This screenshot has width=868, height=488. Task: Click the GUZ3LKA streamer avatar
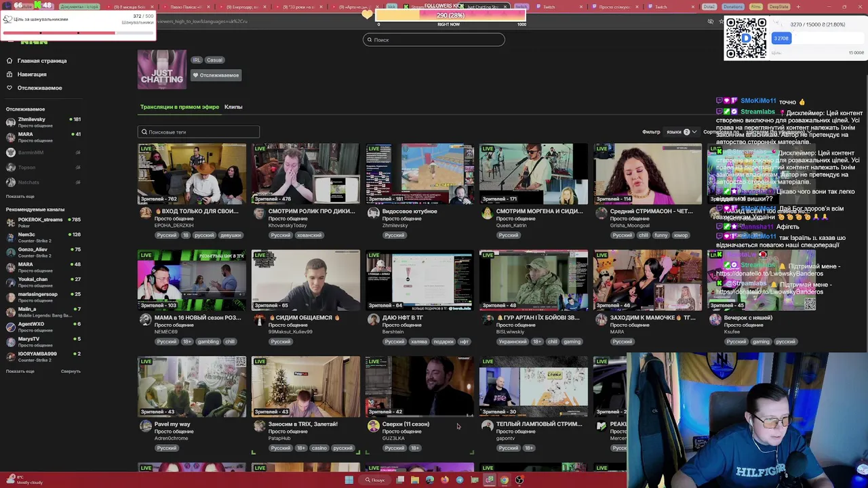tap(373, 426)
